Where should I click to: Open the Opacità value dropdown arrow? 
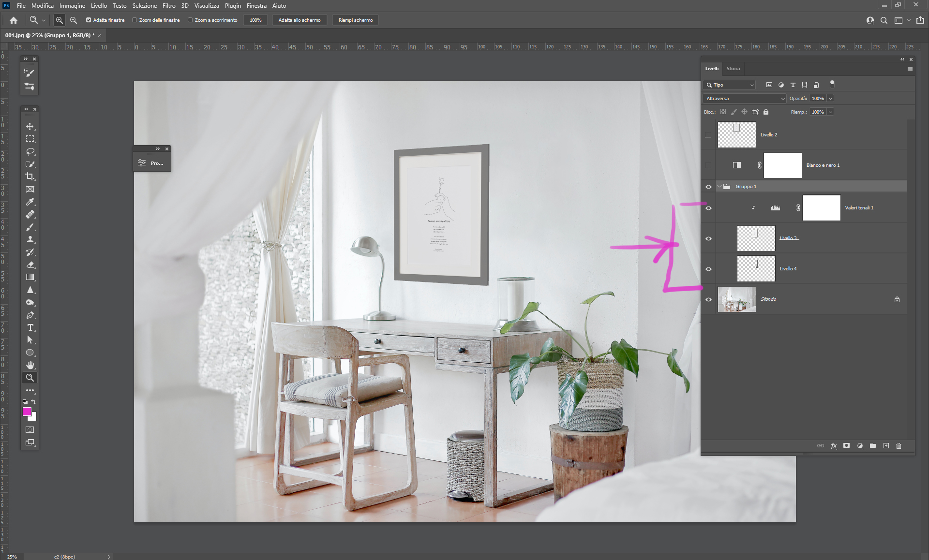point(830,99)
